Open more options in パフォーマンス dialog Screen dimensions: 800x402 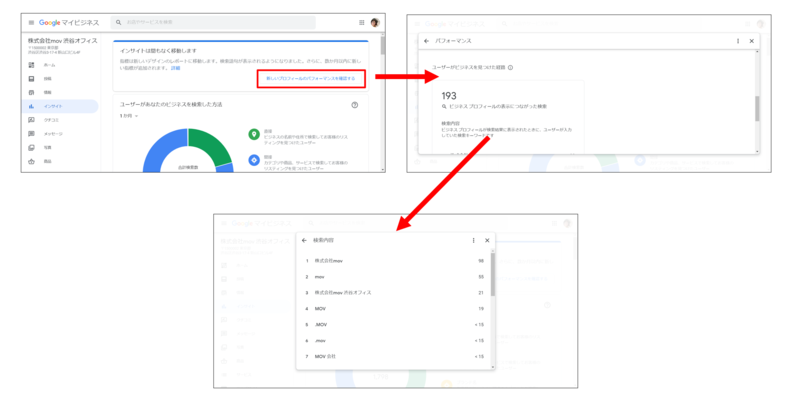click(738, 41)
